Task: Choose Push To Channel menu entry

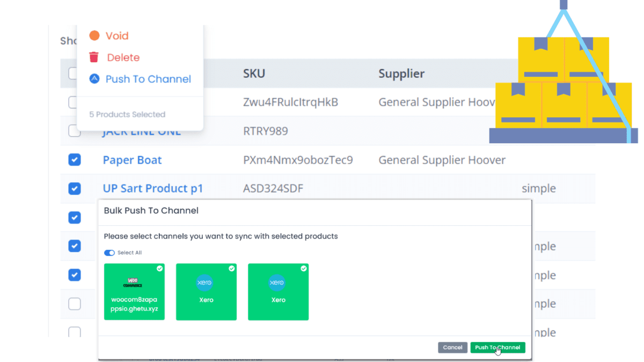Action: click(148, 79)
